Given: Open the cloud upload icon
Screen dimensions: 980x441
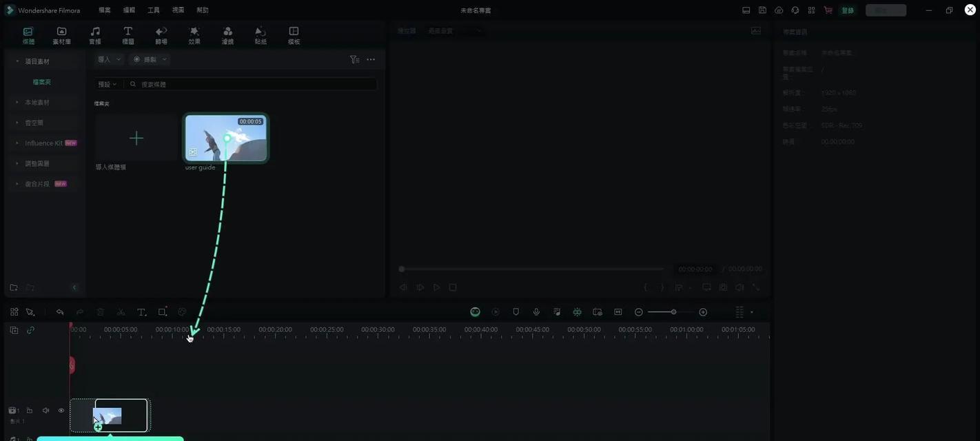Looking at the screenshot, I should (779, 10).
